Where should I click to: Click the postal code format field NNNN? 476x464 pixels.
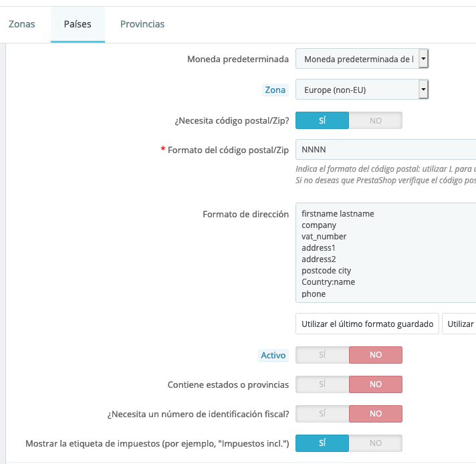[x=385, y=150]
